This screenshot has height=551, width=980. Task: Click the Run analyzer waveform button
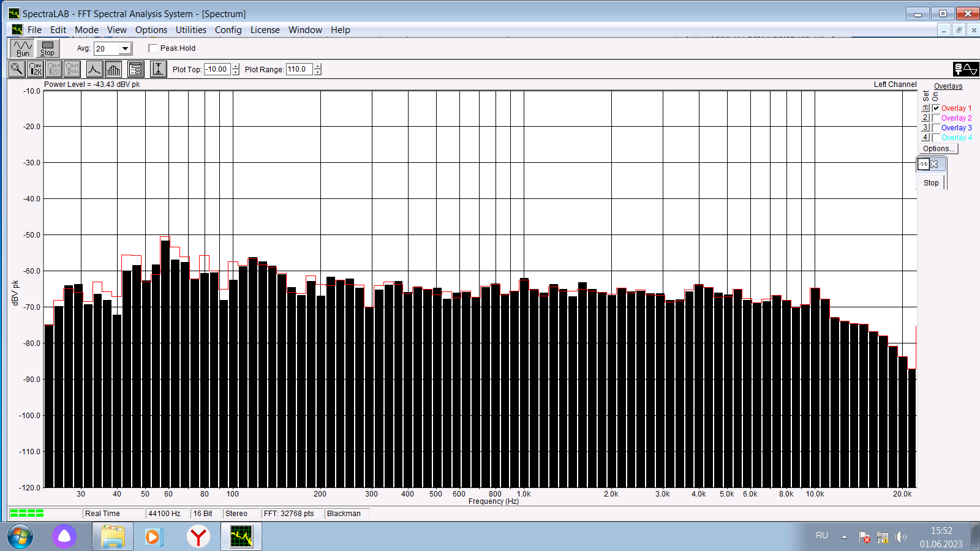point(23,48)
